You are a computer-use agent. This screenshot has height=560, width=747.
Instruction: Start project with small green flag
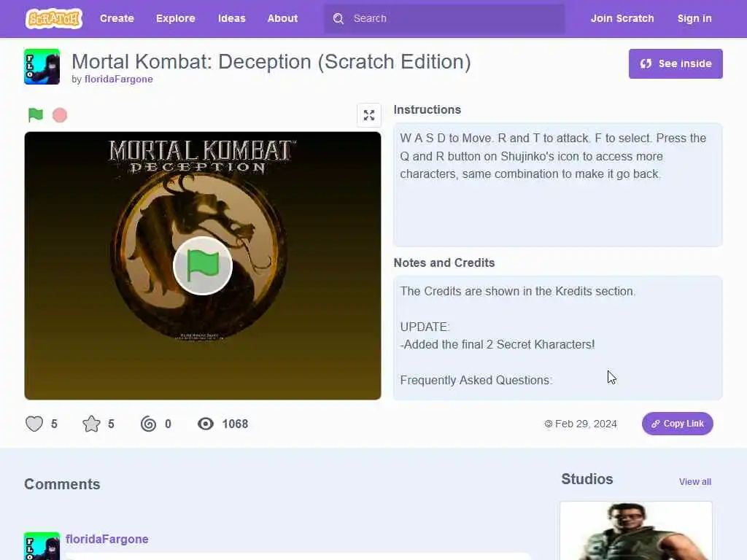point(36,114)
